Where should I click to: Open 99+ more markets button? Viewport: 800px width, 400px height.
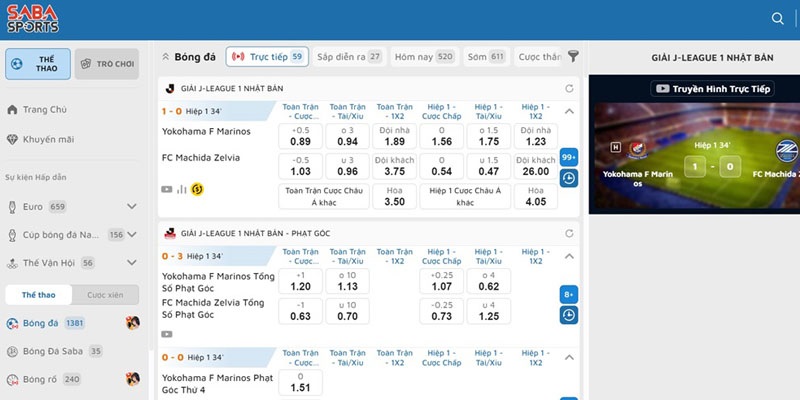tap(569, 157)
